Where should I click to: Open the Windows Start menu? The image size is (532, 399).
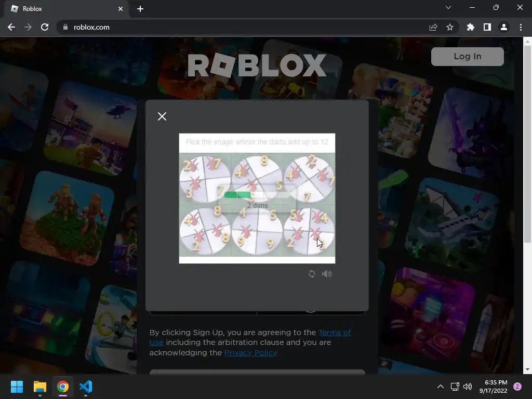pyautogui.click(x=17, y=387)
